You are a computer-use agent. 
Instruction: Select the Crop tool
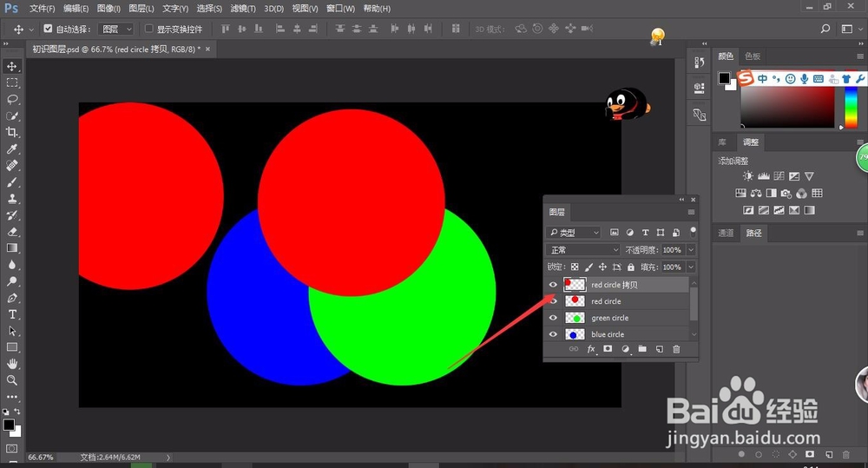pos(11,132)
